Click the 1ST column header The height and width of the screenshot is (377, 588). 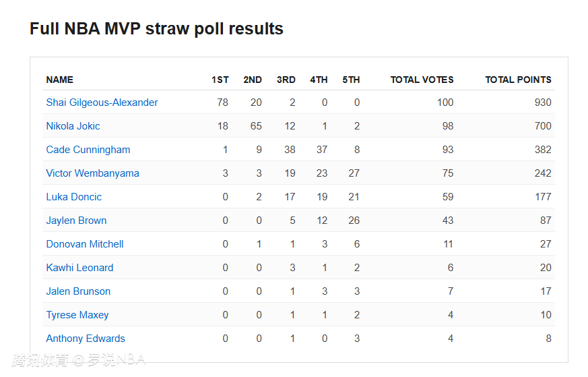220,80
